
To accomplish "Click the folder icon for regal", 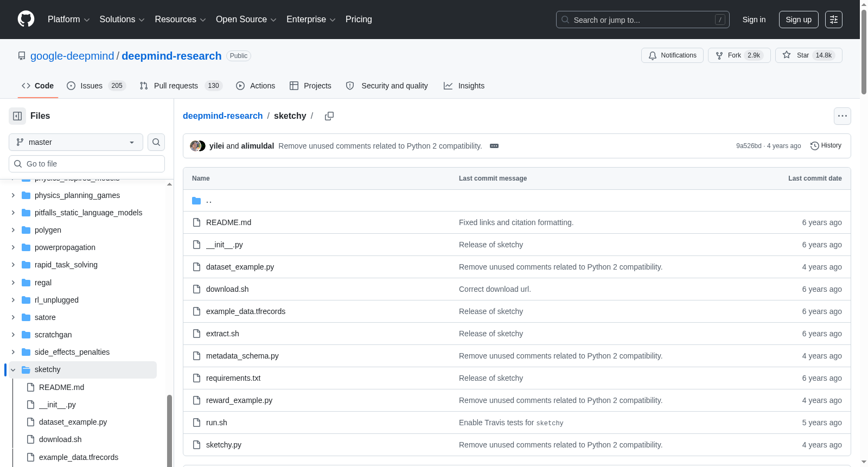I will 26,283.
